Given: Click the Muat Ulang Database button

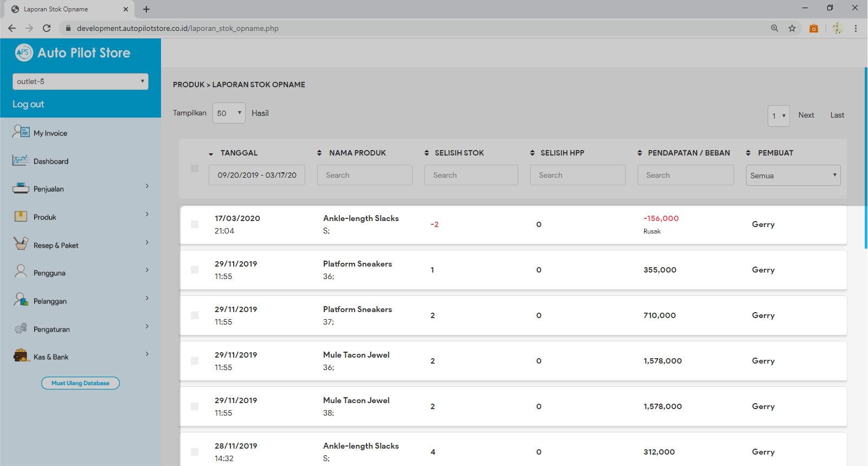Looking at the screenshot, I should [80, 383].
